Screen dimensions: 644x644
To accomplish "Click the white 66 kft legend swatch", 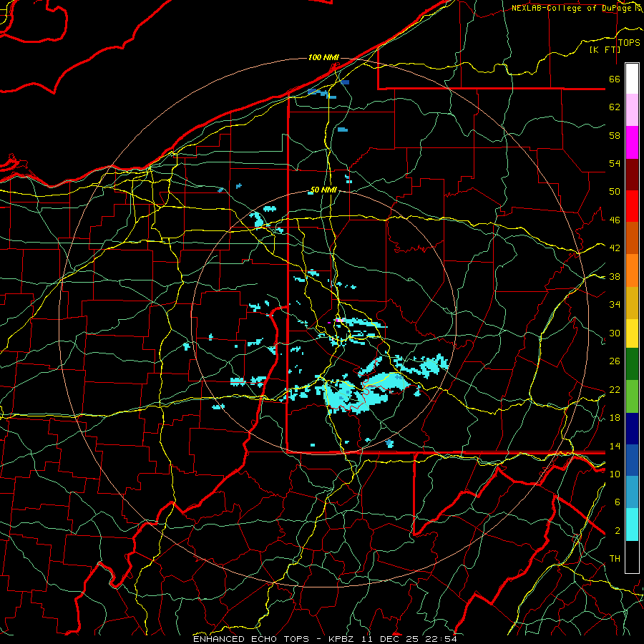I will 632,79.
